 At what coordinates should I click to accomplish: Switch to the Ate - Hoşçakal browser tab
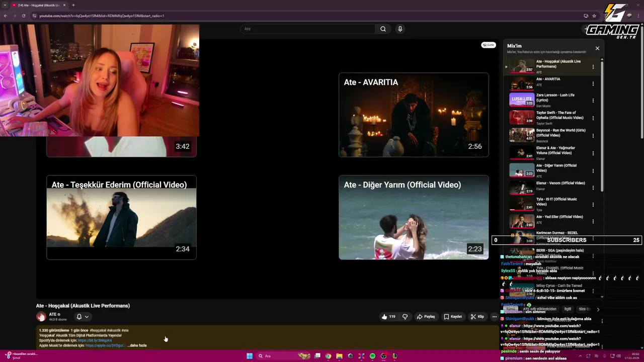point(39,5)
